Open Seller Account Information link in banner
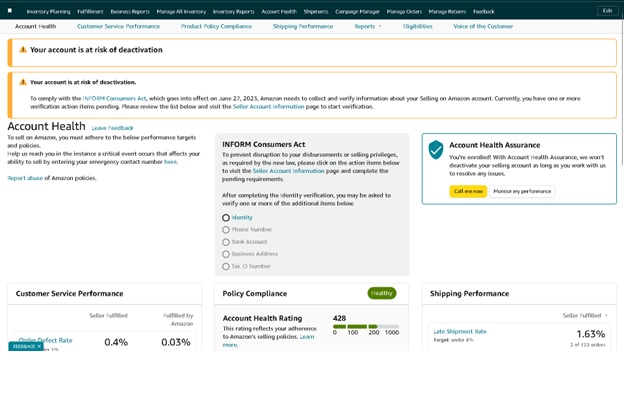The height and width of the screenshot is (400, 624). click(x=269, y=107)
